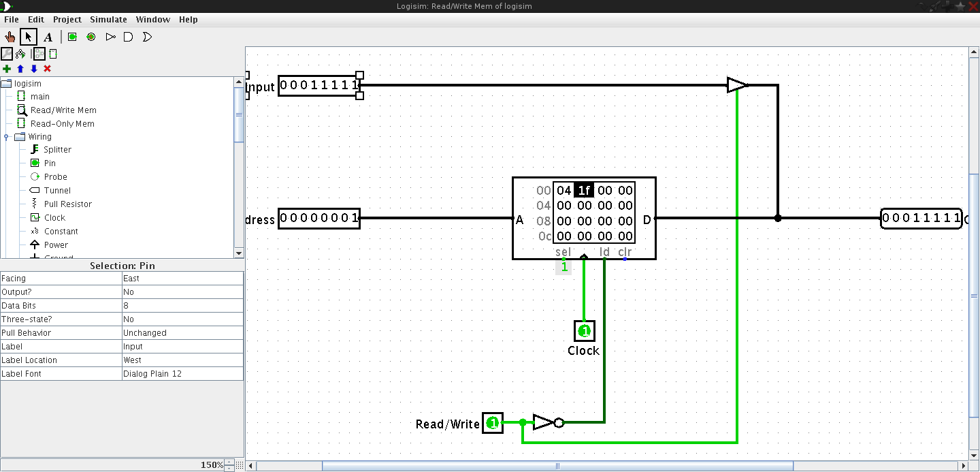Click canvas vertical scroll up arrow
The image size is (980, 472).
[974, 52]
